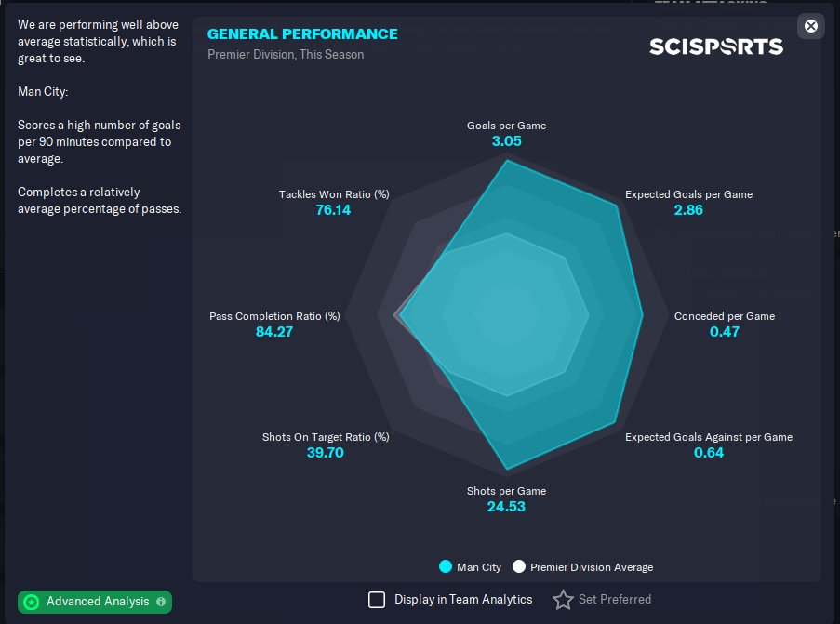Open the Advanced Analysis button

click(95, 602)
